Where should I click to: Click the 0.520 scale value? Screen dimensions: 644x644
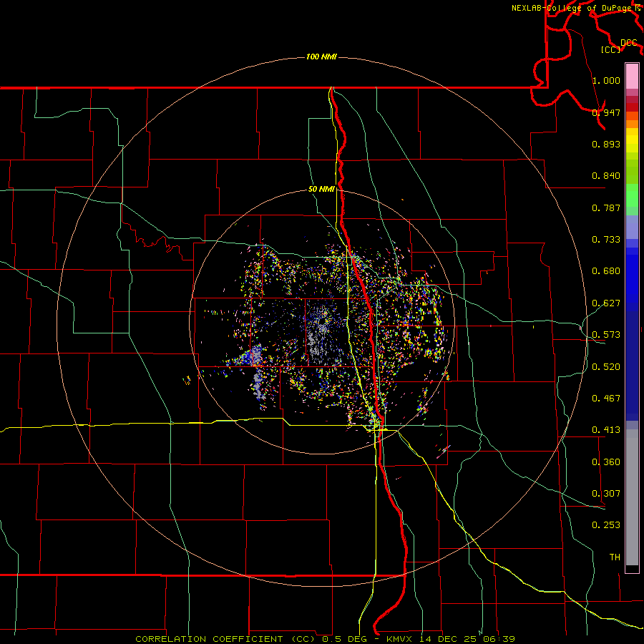tap(606, 367)
